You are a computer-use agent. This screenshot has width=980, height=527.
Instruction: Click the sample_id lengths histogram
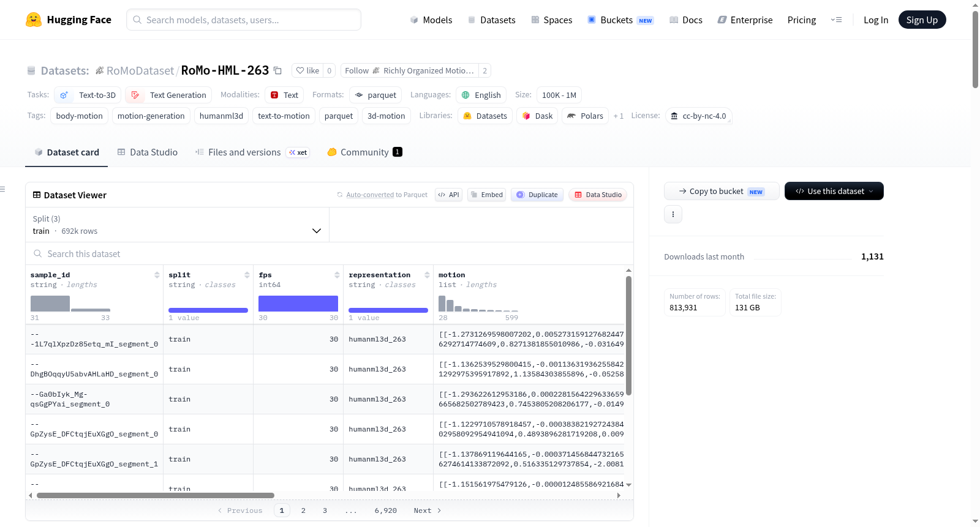(70, 304)
